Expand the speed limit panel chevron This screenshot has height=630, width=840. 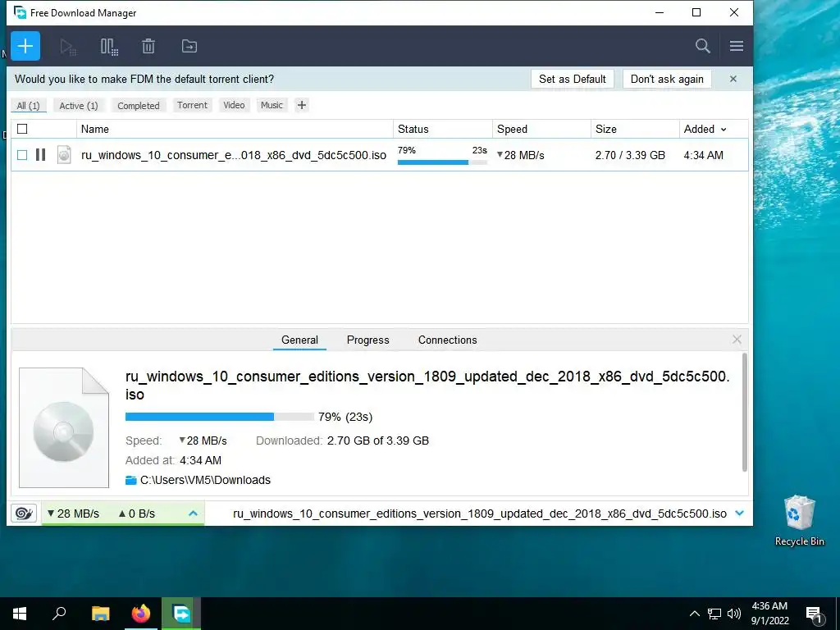193,514
